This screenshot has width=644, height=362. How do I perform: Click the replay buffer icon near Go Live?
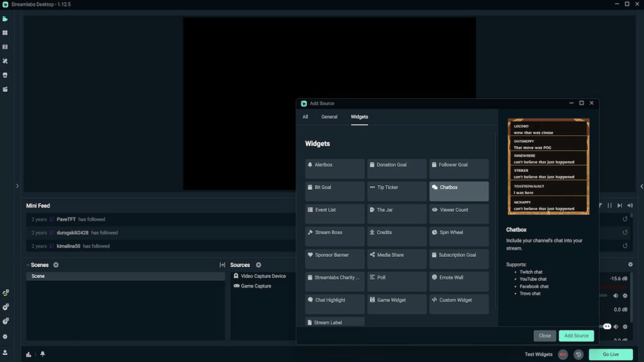(579, 354)
